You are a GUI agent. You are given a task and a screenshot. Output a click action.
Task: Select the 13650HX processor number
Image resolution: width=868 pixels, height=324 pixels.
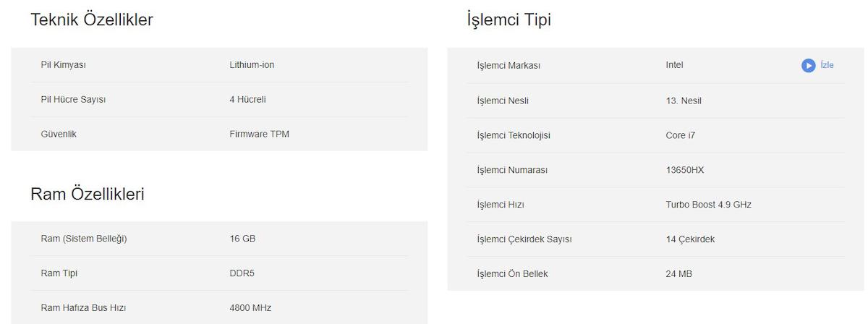click(685, 170)
